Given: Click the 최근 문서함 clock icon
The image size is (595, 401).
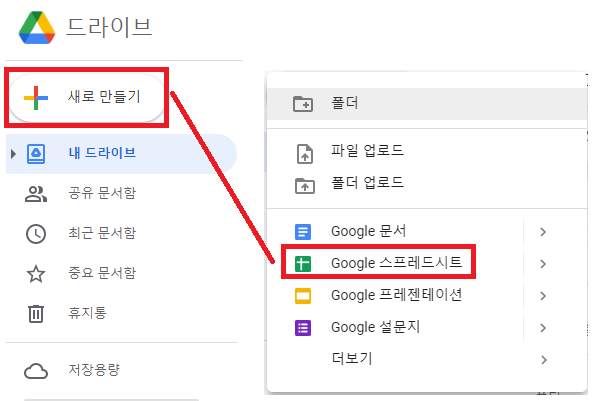Looking at the screenshot, I should coord(36,234).
